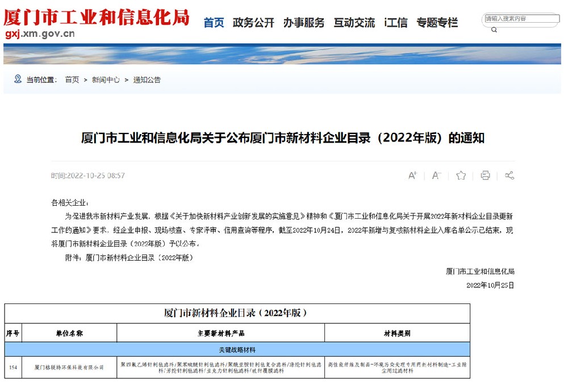Viewport: 568px width, 392px height.
Task: Print the notice using printer icon
Action: [x=485, y=176]
